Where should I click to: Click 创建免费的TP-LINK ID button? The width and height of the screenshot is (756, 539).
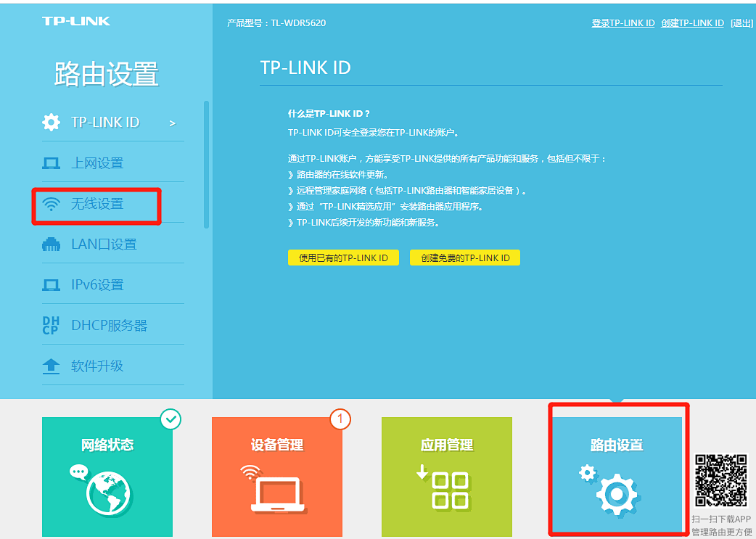(465, 258)
